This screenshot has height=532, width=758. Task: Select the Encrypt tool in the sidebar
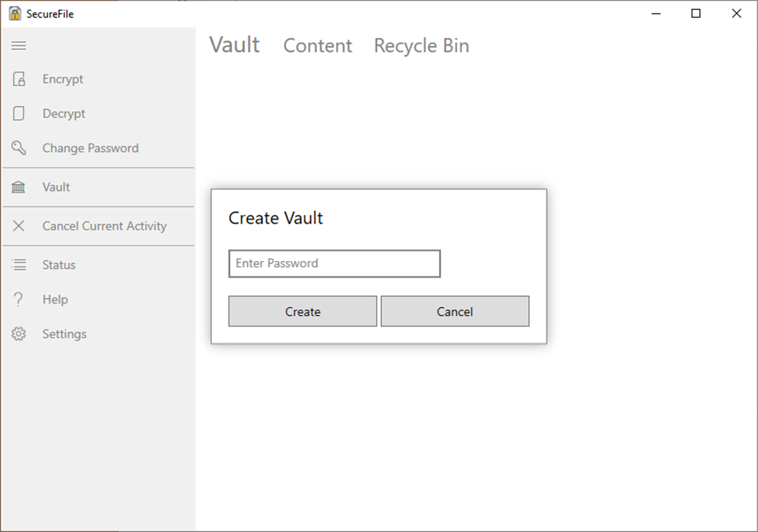(x=63, y=79)
